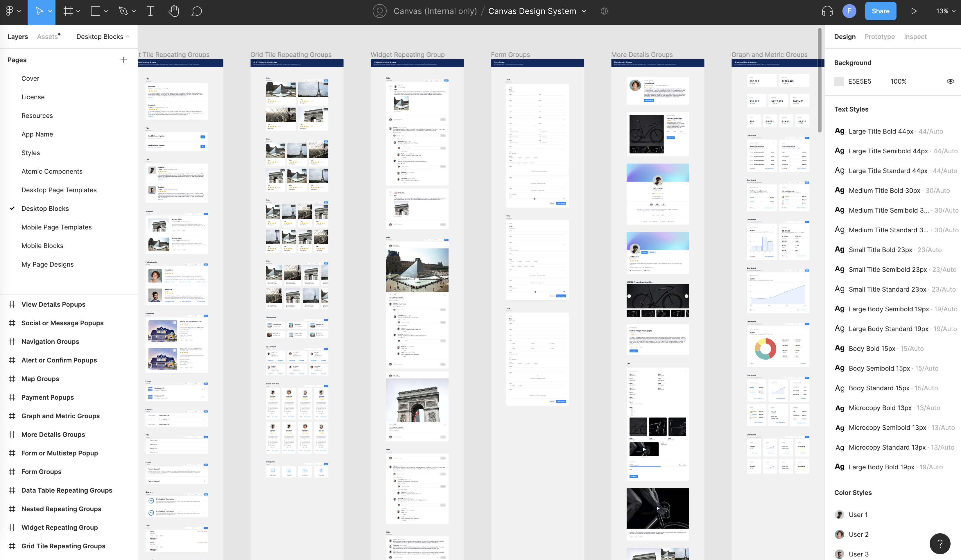Activate the Hand tool

tap(173, 11)
